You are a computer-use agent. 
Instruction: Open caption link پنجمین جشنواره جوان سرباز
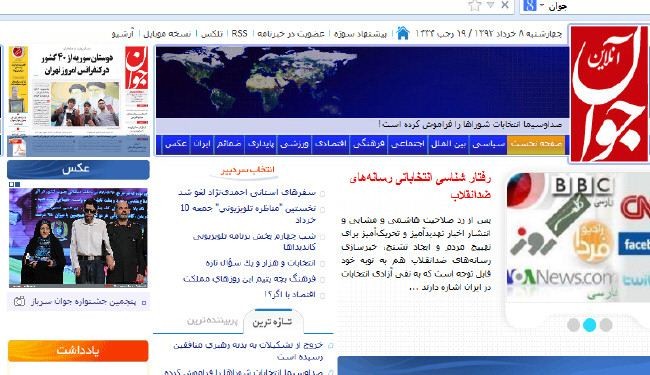point(83,302)
